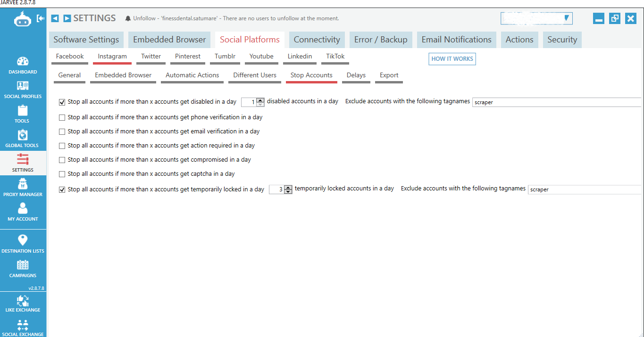
Task: Click the Jarvee robot logo icon
Action: (22, 19)
